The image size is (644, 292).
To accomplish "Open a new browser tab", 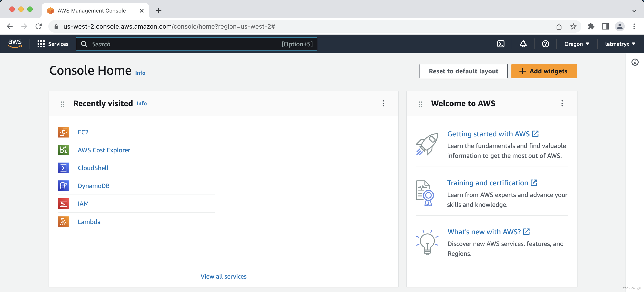I will (x=159, y=11).
